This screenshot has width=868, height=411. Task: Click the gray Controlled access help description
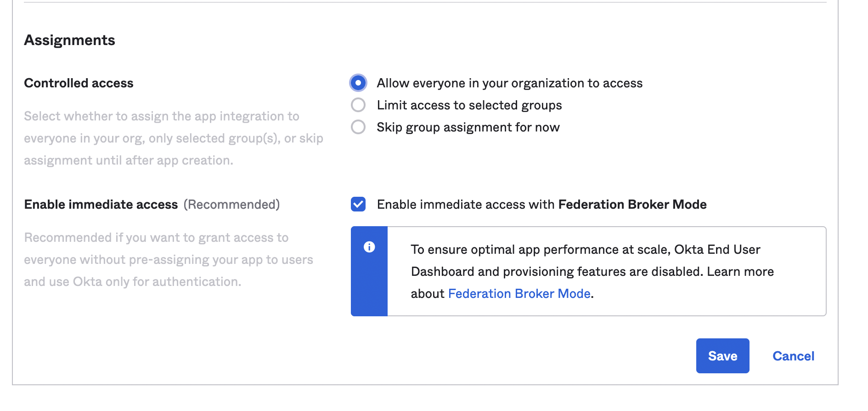[174, 138]
